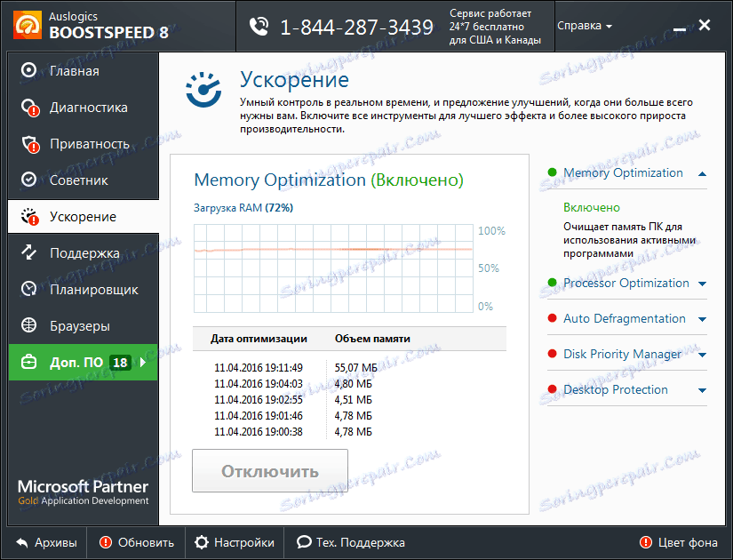
Task: Go to the Диагностика section
Action: pos(84,108)
